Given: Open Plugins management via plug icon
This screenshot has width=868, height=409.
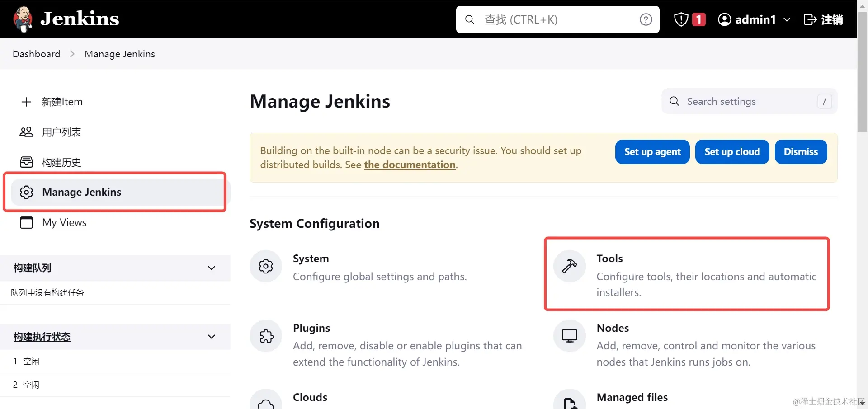Looking at the screenshot, I should tap(265, 336).
